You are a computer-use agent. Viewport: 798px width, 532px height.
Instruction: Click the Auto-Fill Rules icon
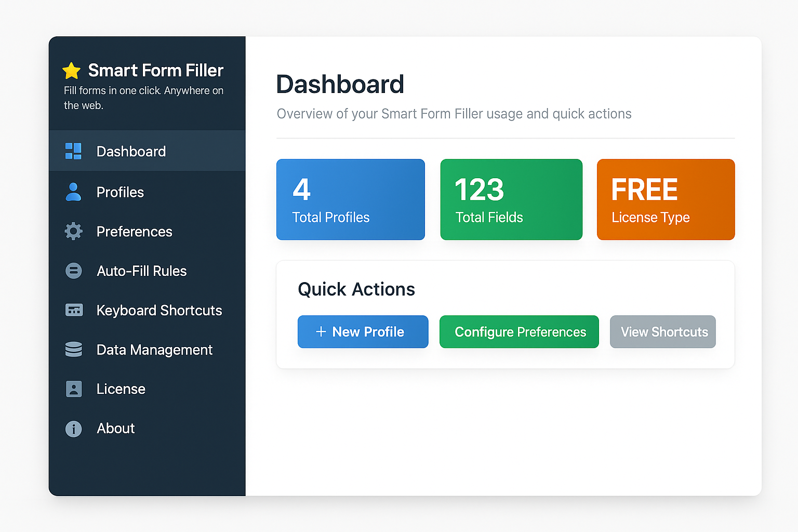pyautogui.click(x=73, y=271)
